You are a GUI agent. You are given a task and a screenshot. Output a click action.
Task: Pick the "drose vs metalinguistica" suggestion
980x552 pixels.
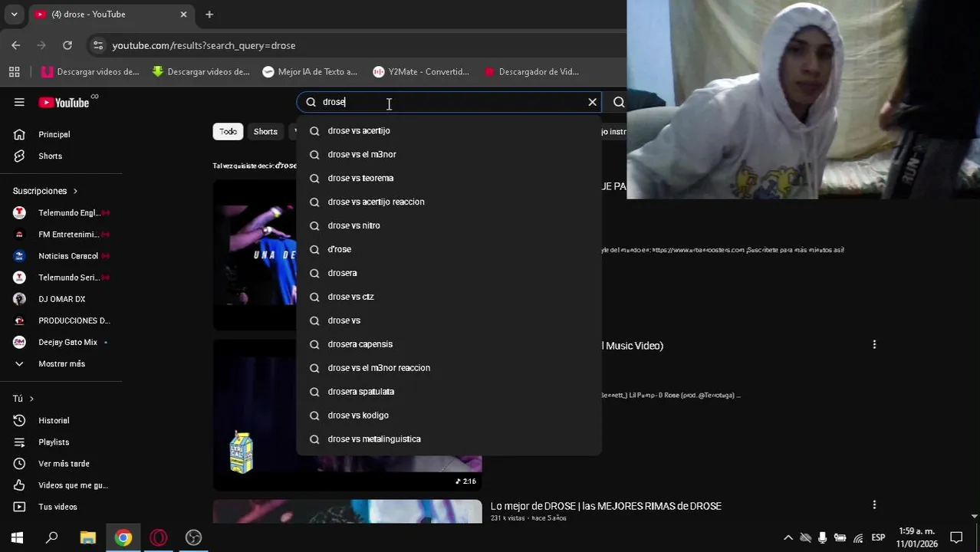point(449,439)
